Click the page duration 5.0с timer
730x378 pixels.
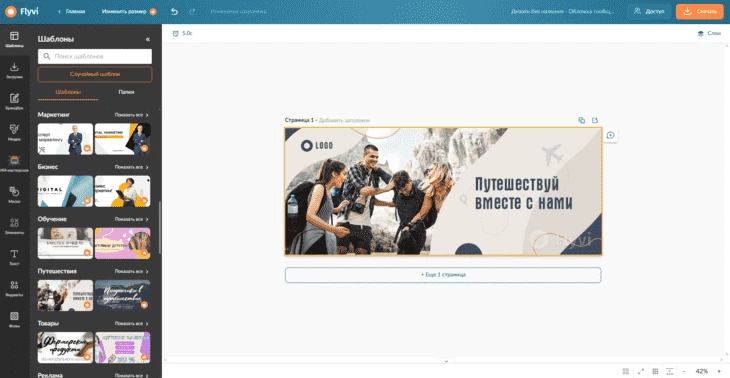[182, 34]
